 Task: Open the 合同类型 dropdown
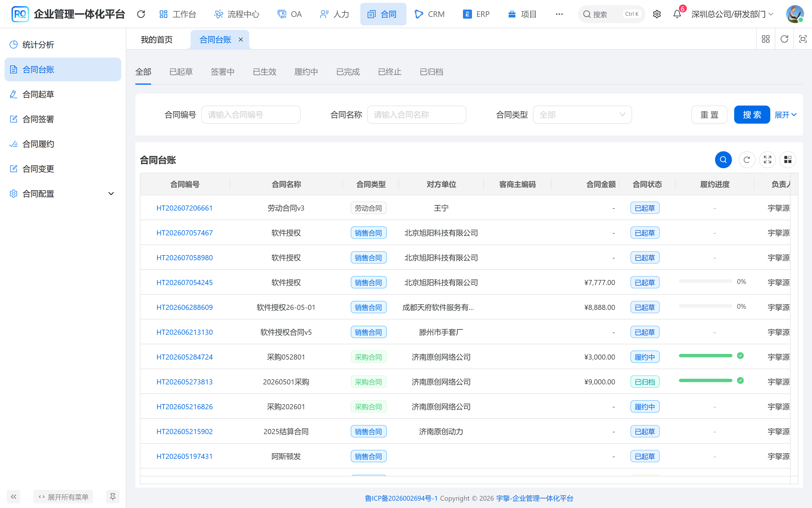coord(582,115)
